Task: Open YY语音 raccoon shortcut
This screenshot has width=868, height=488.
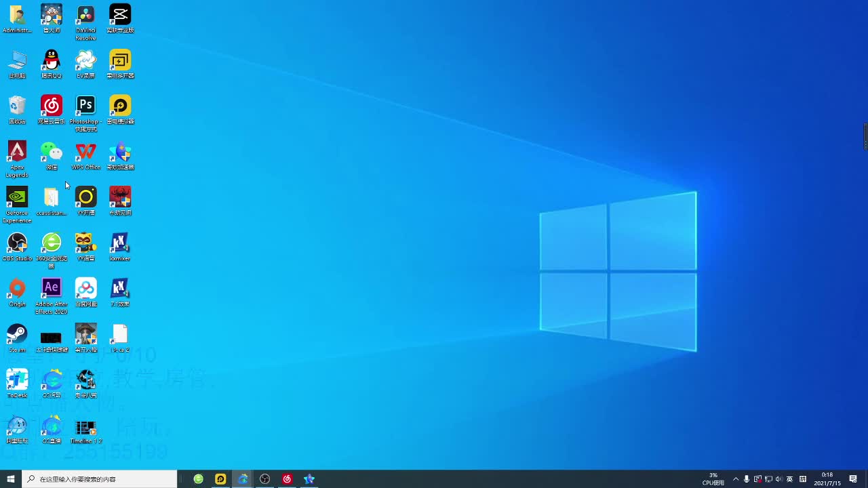Action: pos(85,247)
